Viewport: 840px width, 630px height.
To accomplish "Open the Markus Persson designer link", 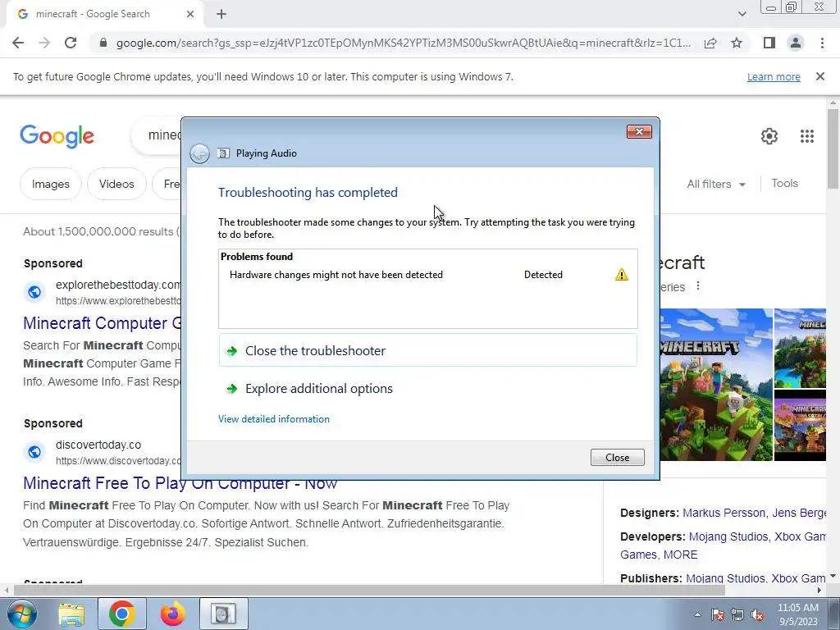I will pyautogui.click(x=724, y=513).
